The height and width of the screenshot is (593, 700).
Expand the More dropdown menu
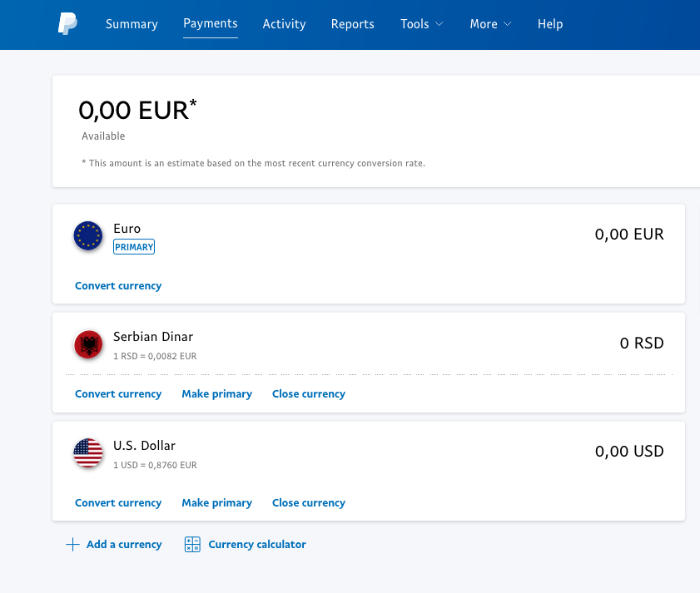[490, 24]
